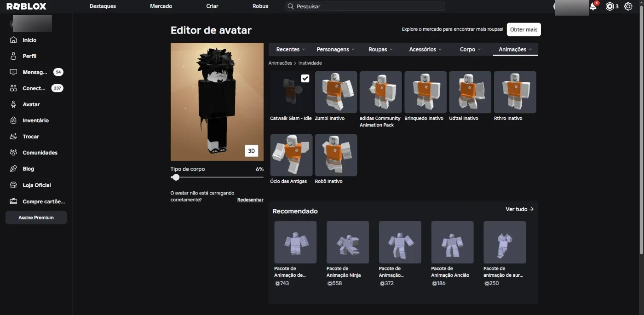Select the Rthro Inativo animation
This screenshot has height=315, width=644.
pyautogui.click(x=515, y=92)
